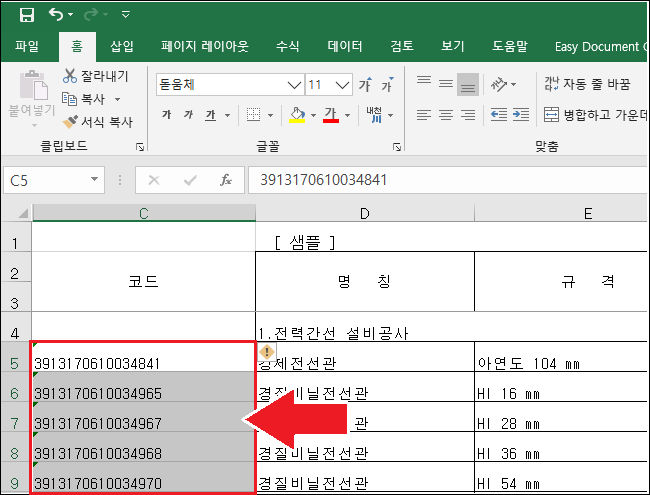Click 자동 줄 바꿈 wrap text
Image resolution: width=650 pixels, height=495 pixels.
[x=587, y=84]
